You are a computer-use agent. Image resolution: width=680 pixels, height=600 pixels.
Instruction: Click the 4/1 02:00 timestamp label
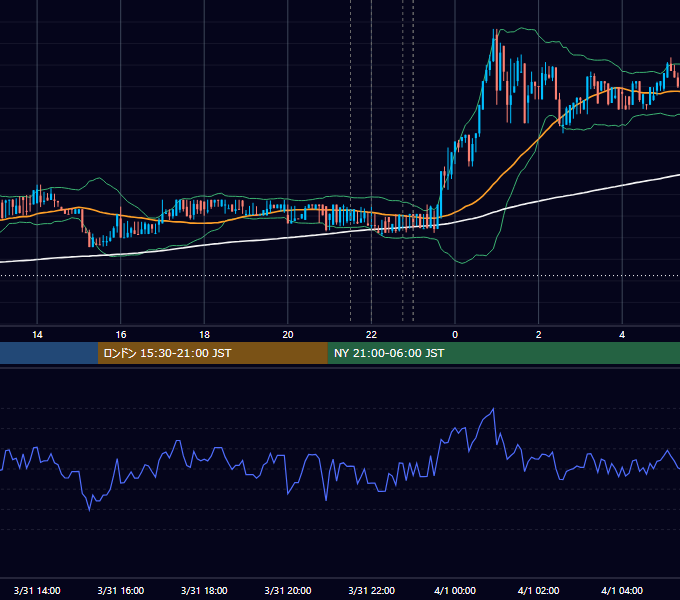tap(539, 590)
